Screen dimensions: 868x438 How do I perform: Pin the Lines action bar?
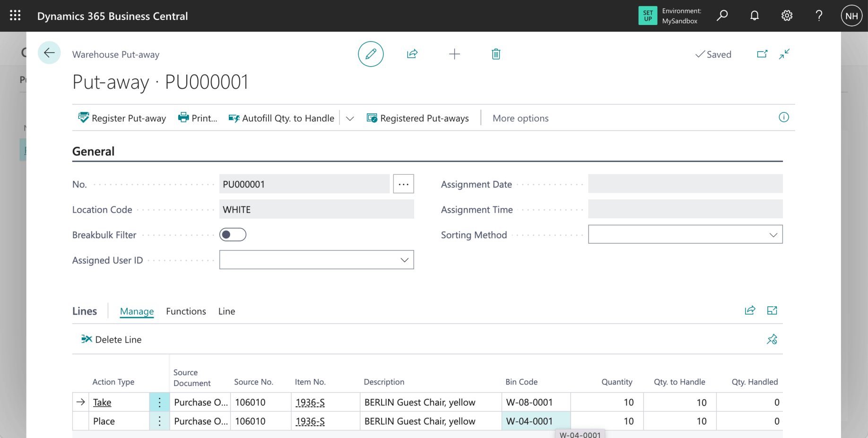click(x=772, y=339)
